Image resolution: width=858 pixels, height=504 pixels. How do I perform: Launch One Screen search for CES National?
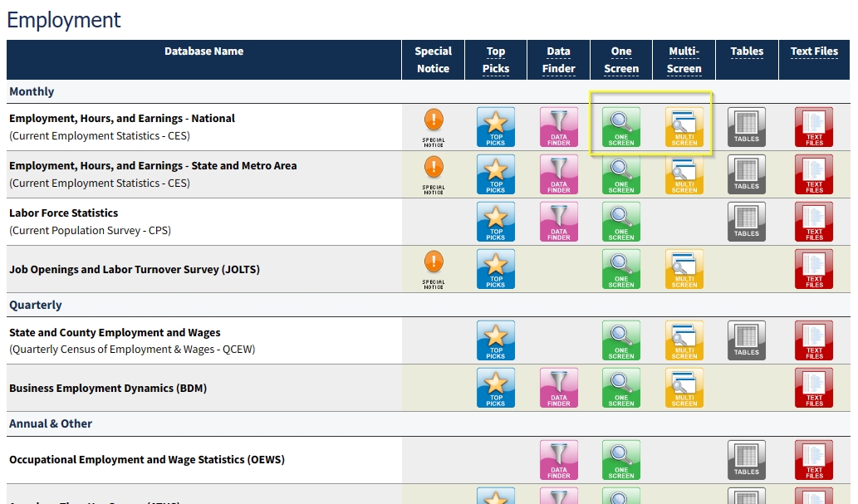(621, 127)
